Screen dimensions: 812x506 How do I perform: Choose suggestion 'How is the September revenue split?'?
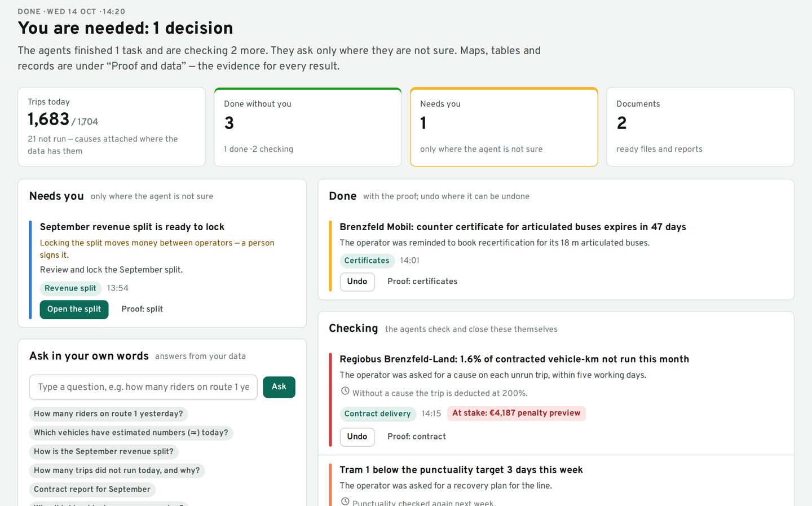coord(104,452)
